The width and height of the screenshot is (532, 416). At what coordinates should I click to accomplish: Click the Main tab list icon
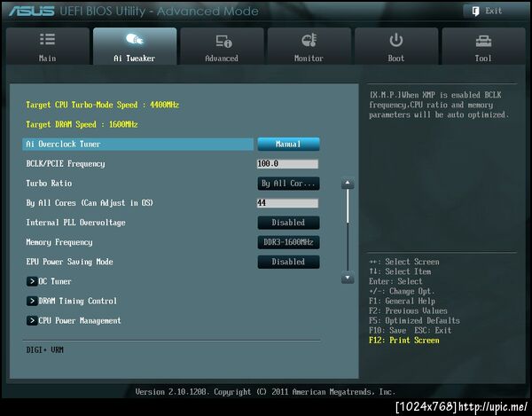click(48, 39)
